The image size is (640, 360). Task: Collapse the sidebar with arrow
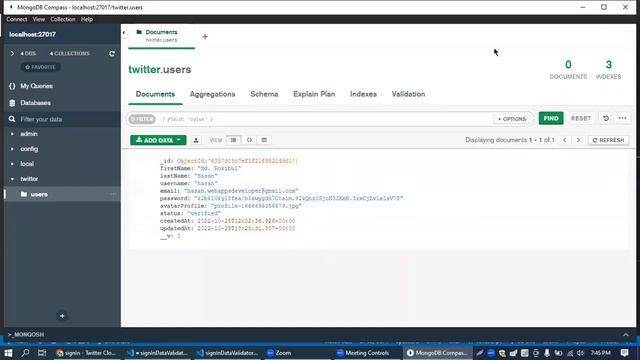[124, 33]
